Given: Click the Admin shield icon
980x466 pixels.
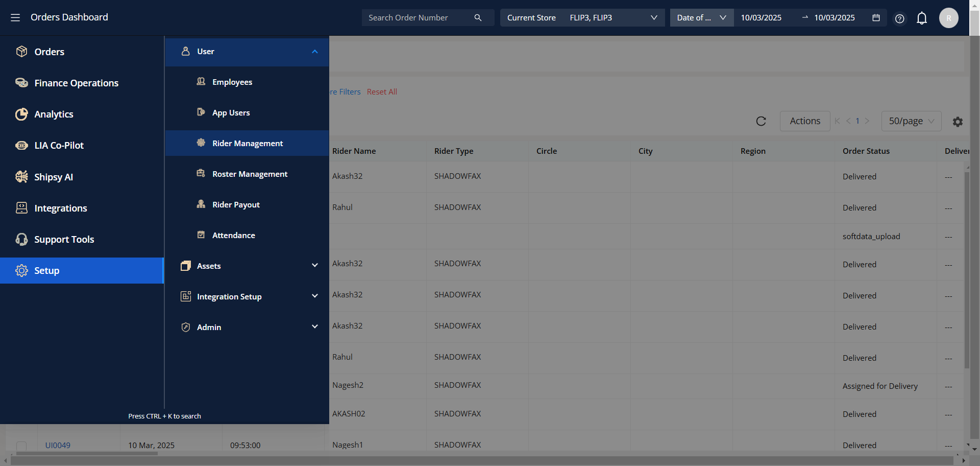Looking at the screenshot, I should [x=186, y=327].
